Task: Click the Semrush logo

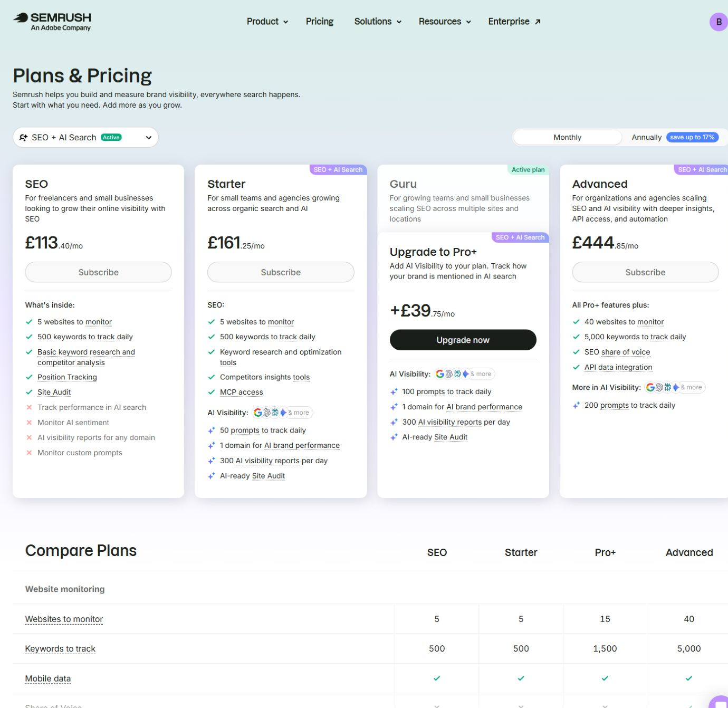Action: (52, 22)
